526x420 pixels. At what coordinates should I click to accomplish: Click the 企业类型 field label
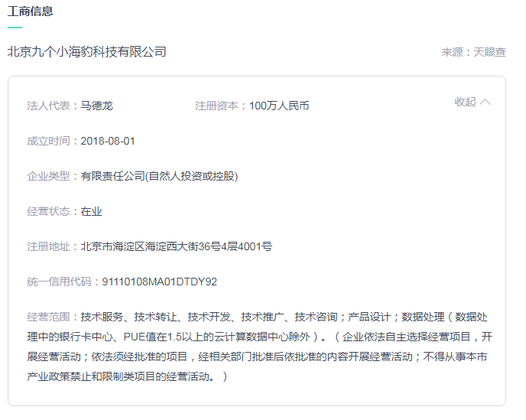pos(48,176)
